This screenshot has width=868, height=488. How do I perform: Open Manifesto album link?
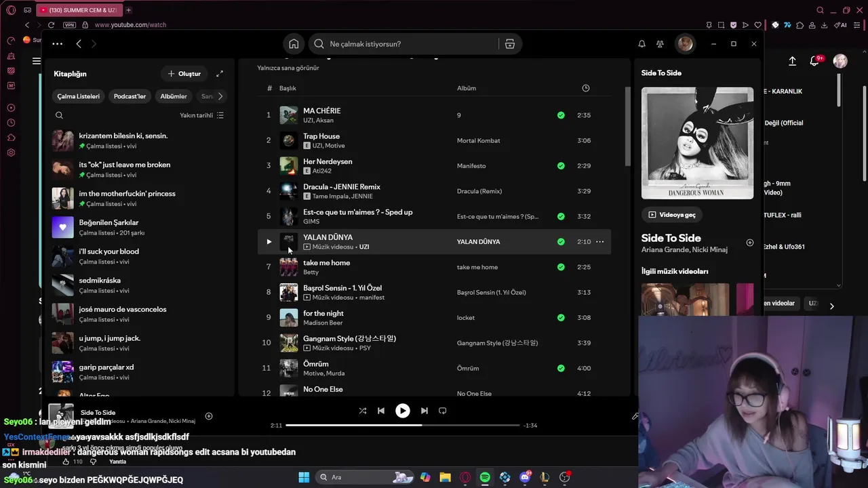coord(471,166)
